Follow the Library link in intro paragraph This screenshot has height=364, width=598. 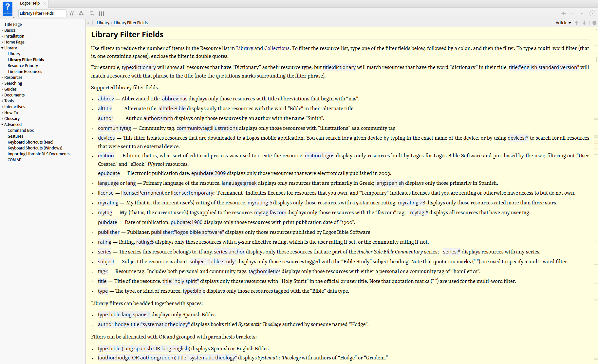tap(245, 48)
